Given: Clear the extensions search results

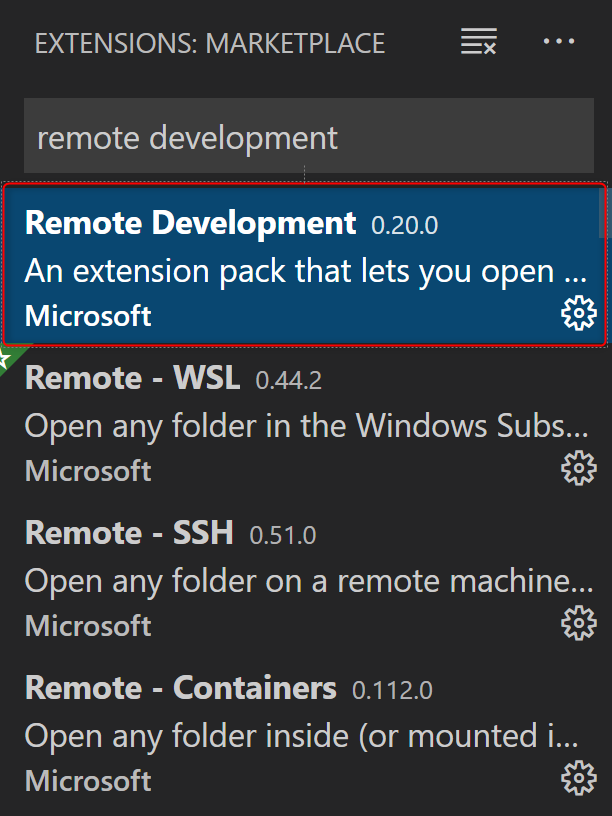Looking at the screenshot, I should coord(478,42).
